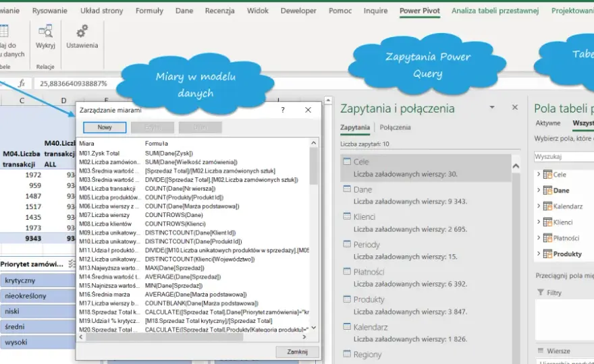Select the Aktywne fields tab

coord(548,123)
